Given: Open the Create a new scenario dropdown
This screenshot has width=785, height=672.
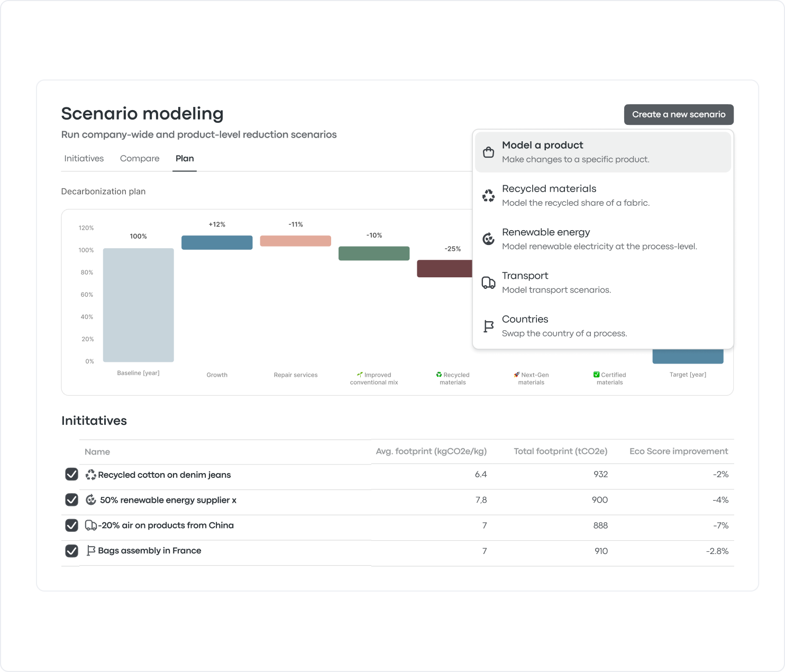Looking at the screenshot, I should click(x=678, y=115).
